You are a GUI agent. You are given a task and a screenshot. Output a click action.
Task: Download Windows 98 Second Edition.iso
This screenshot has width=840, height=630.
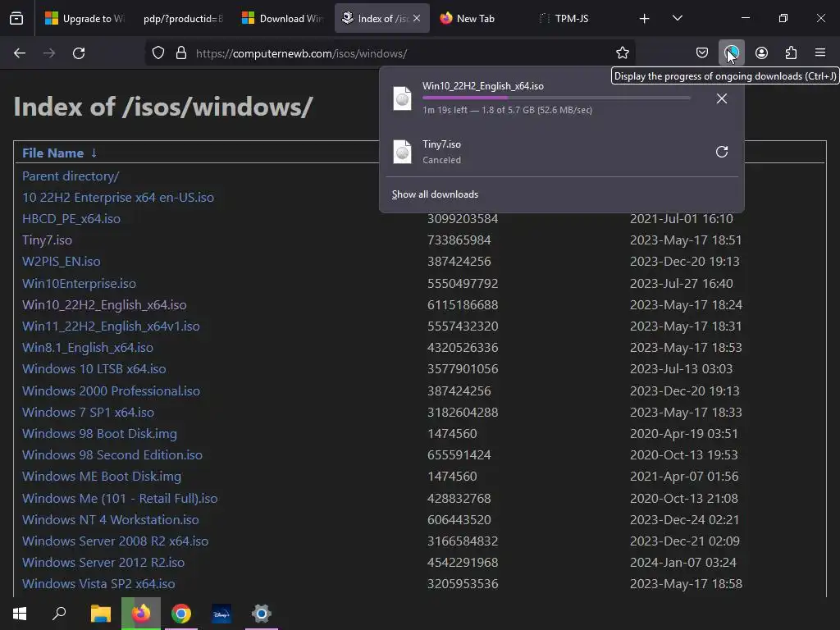(x=112, y=455)
